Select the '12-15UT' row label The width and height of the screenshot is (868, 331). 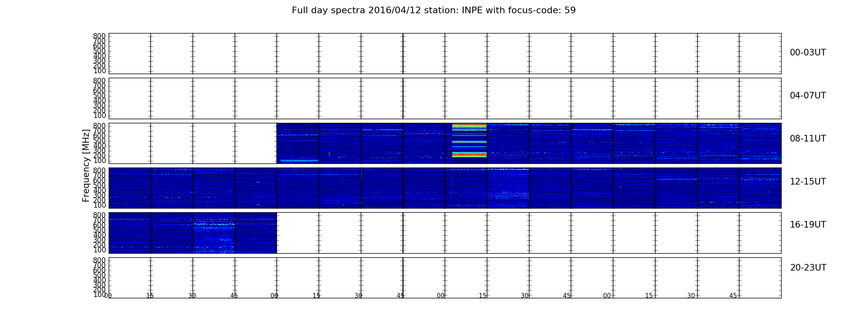tap(808, 182)
